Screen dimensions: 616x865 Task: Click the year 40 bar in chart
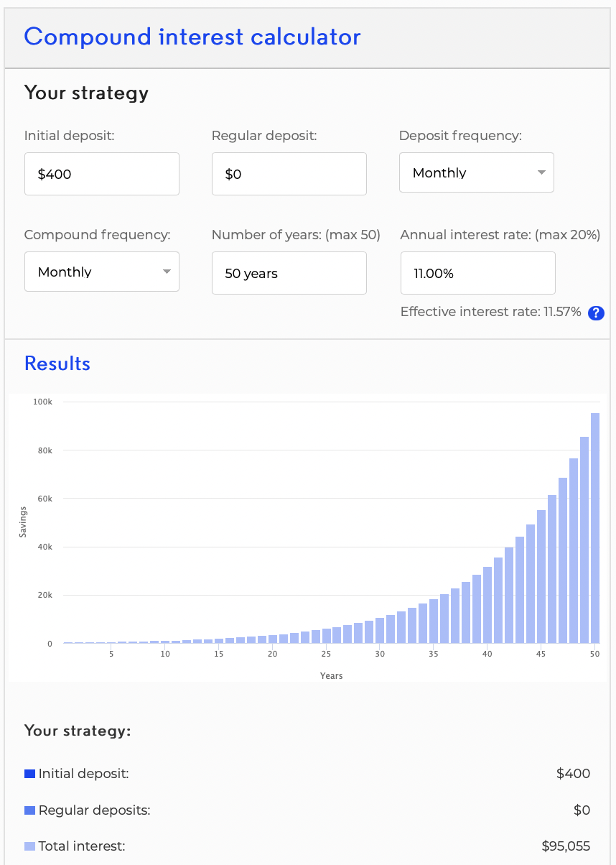(487, 606)
